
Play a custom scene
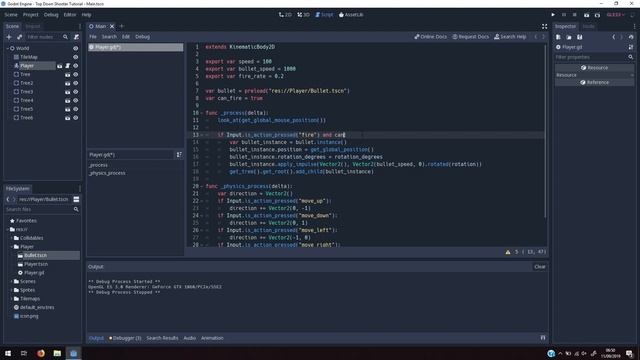tap(597, 15)
